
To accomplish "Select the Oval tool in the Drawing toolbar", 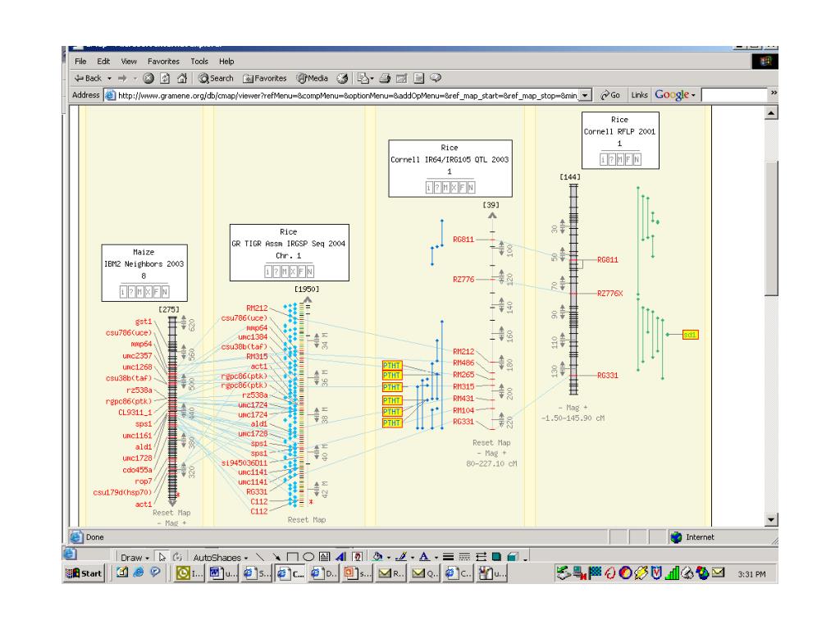I will pos(308,557).
